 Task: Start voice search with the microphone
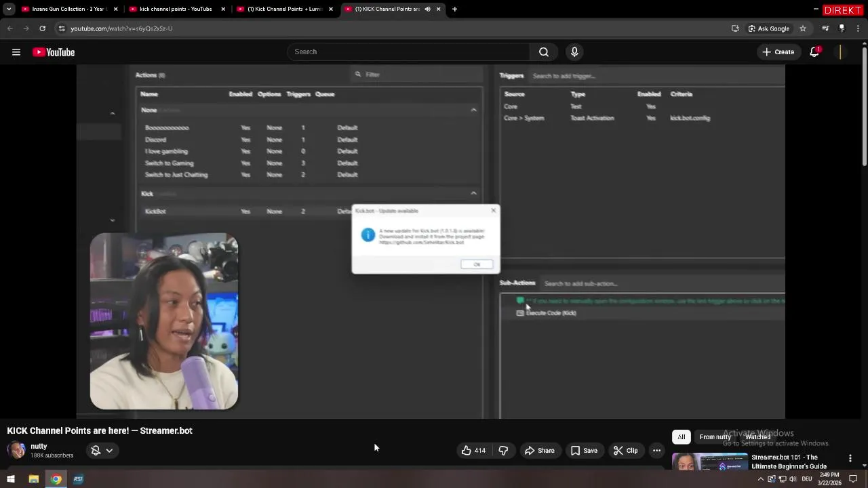[574, 52]
